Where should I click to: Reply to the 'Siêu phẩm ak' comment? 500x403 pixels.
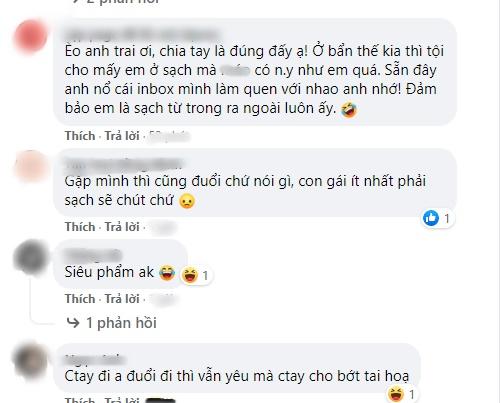click(x=122, y=299)
